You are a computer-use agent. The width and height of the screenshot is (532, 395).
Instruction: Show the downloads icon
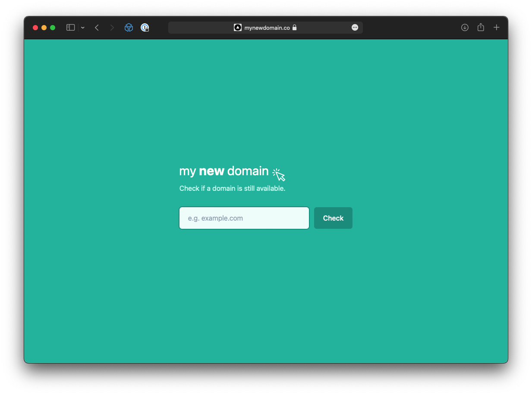pyautogui.click(x=465, y=28)
